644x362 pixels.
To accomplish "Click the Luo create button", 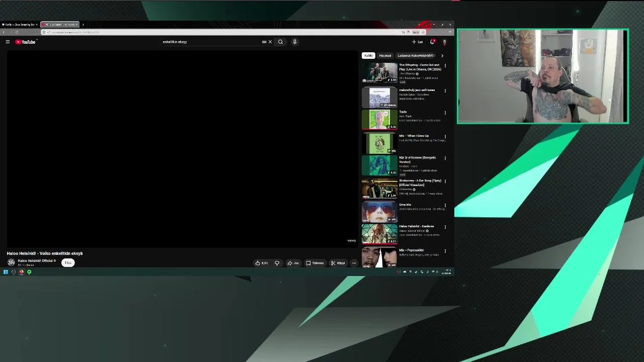I will (x=418, y=42).
